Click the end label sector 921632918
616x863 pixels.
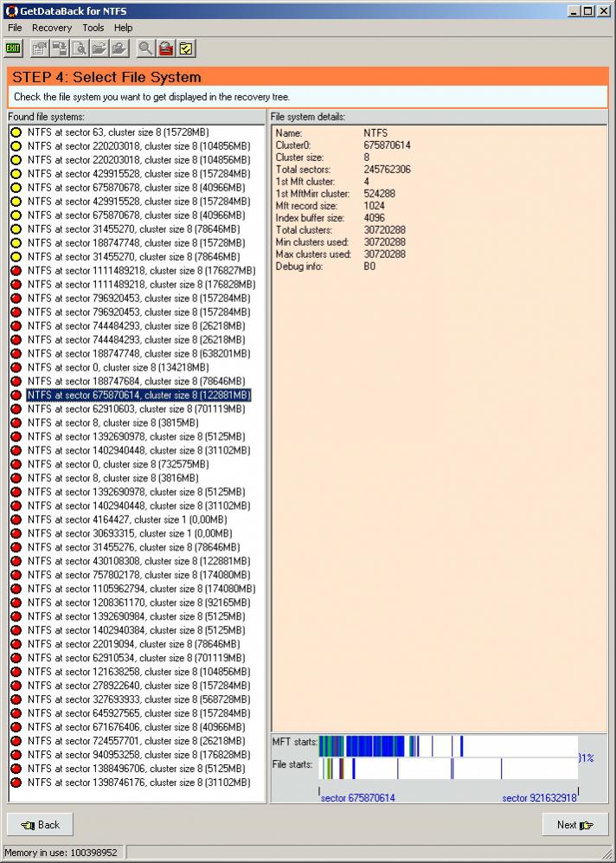(x=539, y=797)
